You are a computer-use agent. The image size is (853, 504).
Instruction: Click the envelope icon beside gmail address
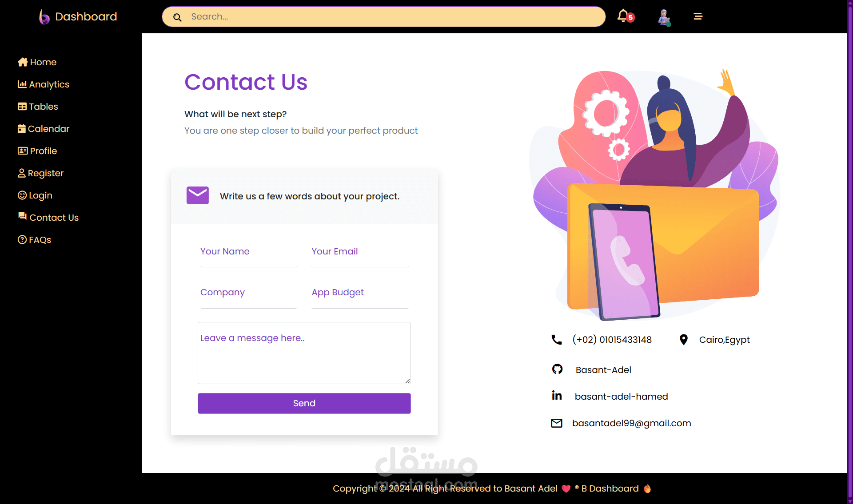(557, 423)
